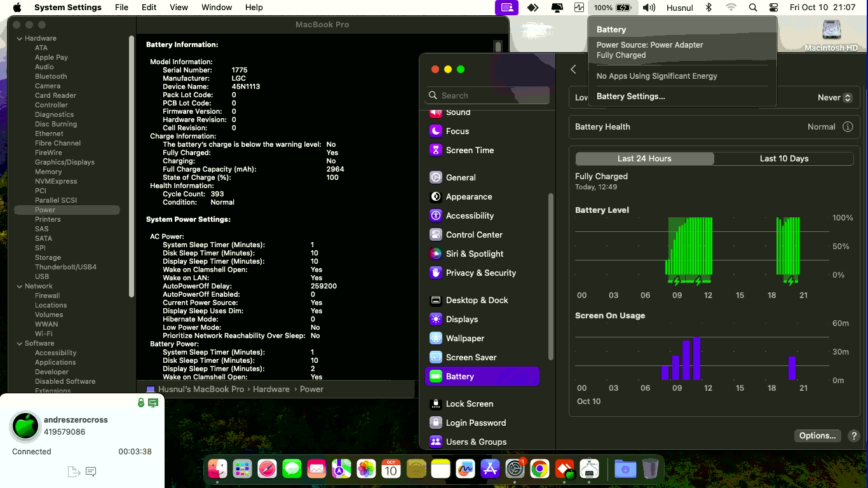Open the chat icon in AnyDesk panel
Viewport: 868px width, 488px height.
[91, 471]
